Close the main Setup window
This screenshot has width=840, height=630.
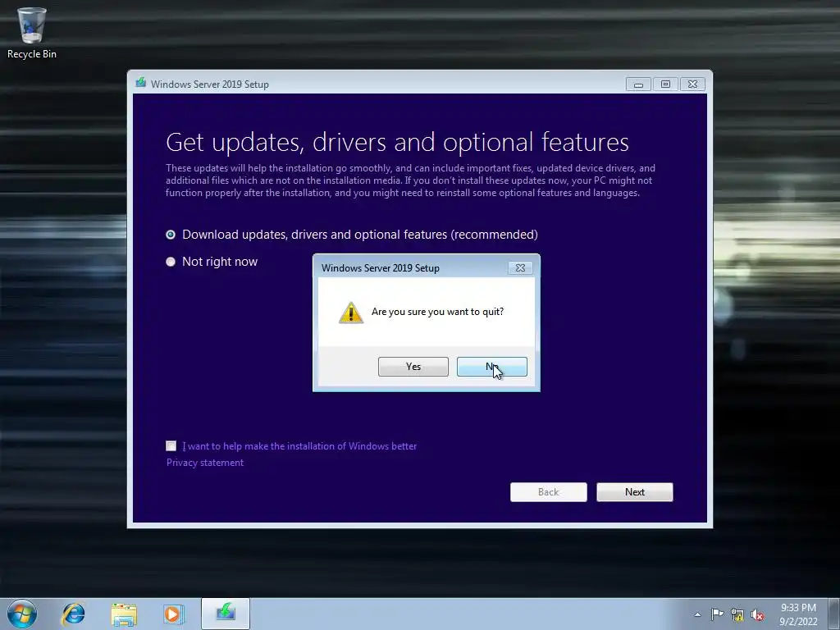click(x=692, y=84)
